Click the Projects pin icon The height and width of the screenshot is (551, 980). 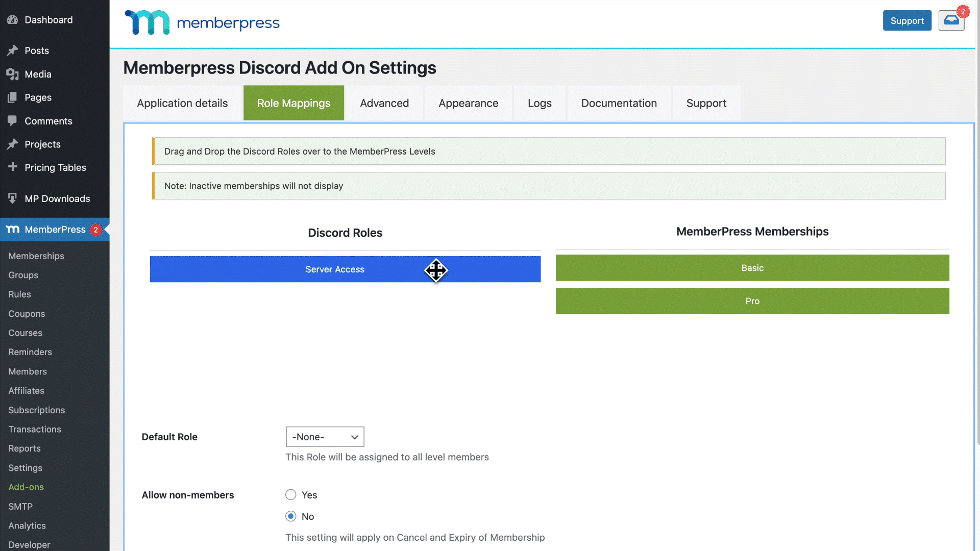12,144
